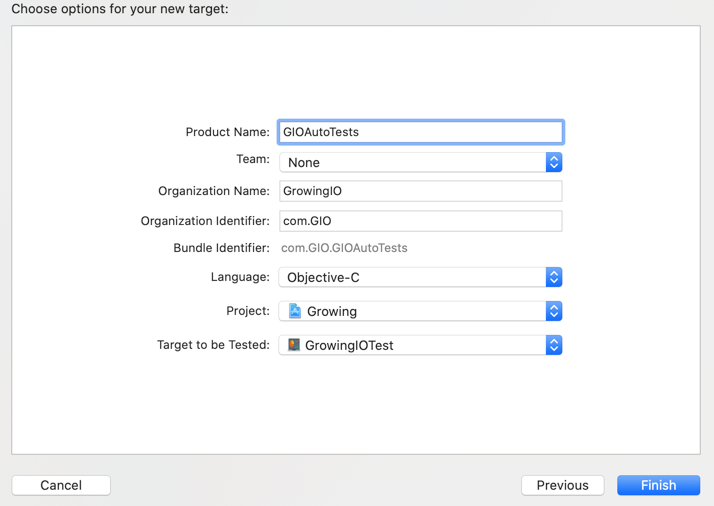714x506 pixels.
Task: Click the Language popup arrows button
Action: click(554, 277)
